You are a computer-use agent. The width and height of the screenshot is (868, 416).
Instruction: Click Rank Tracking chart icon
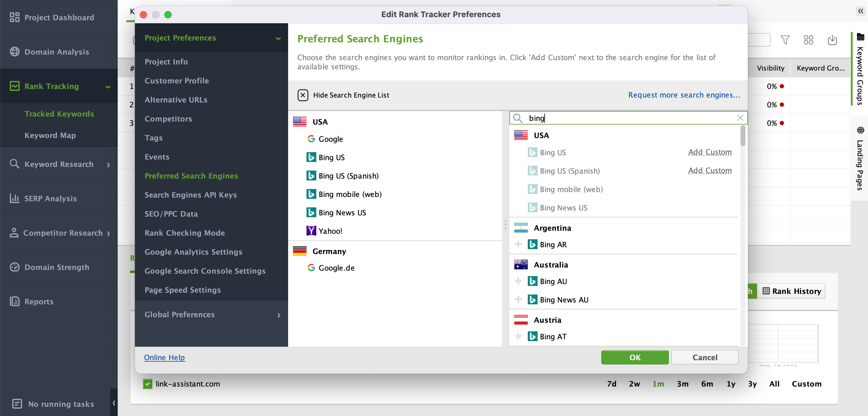[14, 86]
